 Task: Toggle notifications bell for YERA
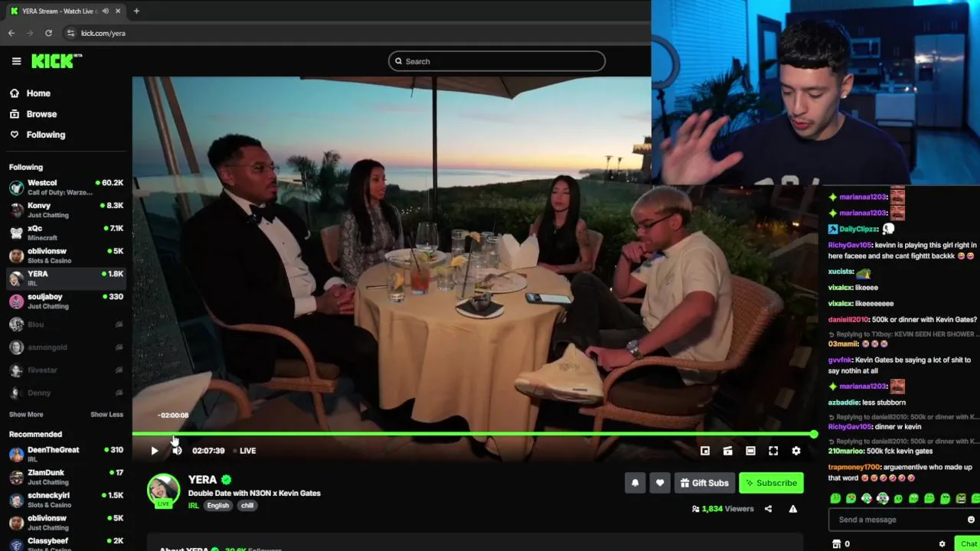(x=635, y=483)
